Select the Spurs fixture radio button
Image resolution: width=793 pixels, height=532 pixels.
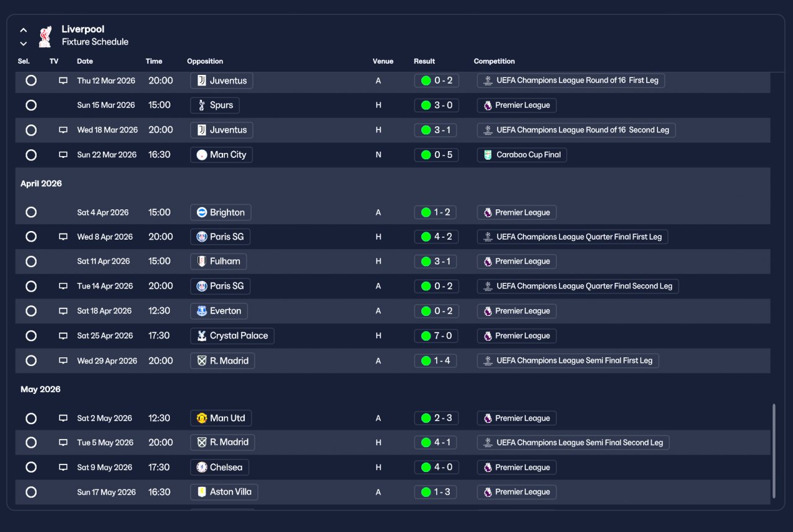(31, 105)
